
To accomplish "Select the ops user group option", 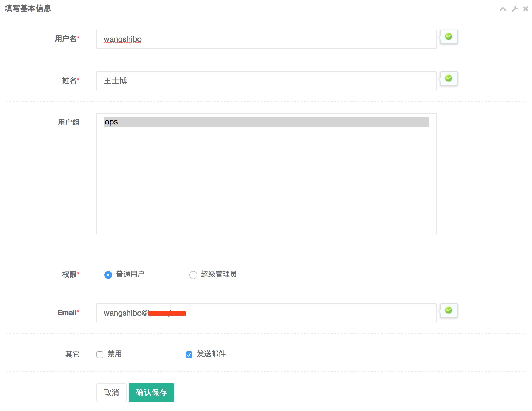I will coord(266,122).
